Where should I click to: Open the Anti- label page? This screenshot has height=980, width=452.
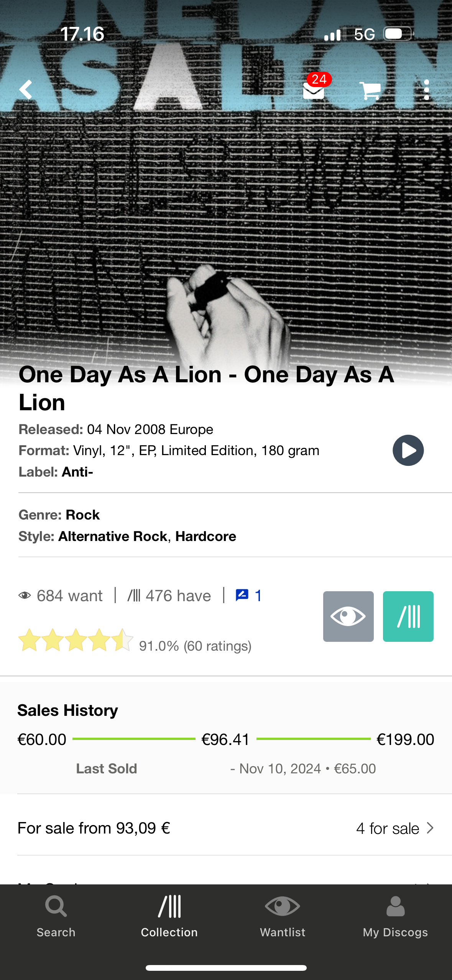77,472
